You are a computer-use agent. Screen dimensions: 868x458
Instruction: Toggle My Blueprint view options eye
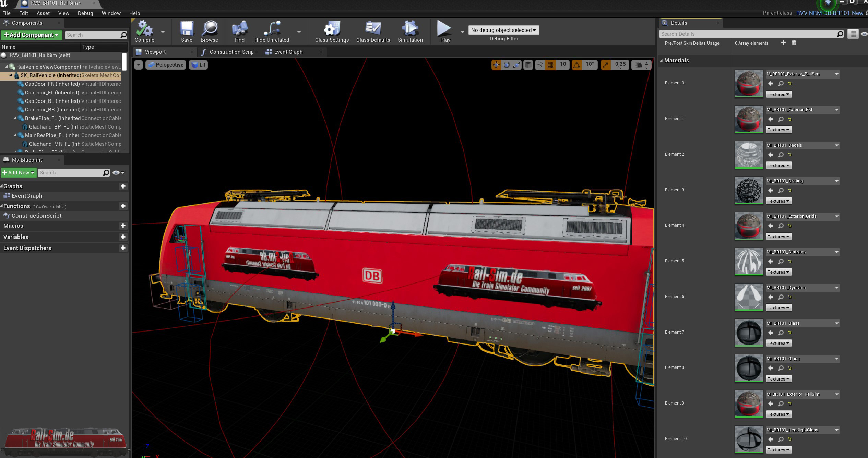coord(118,173)
